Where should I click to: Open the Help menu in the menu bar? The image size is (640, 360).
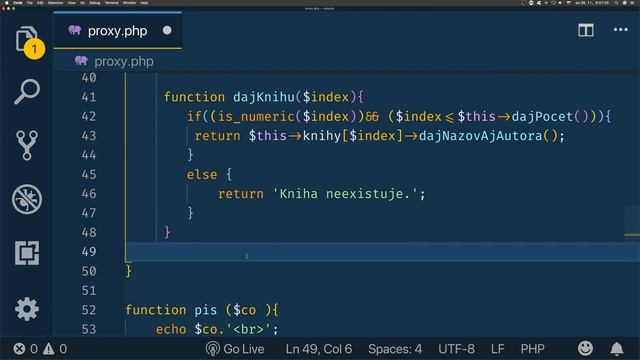point(144,3)
